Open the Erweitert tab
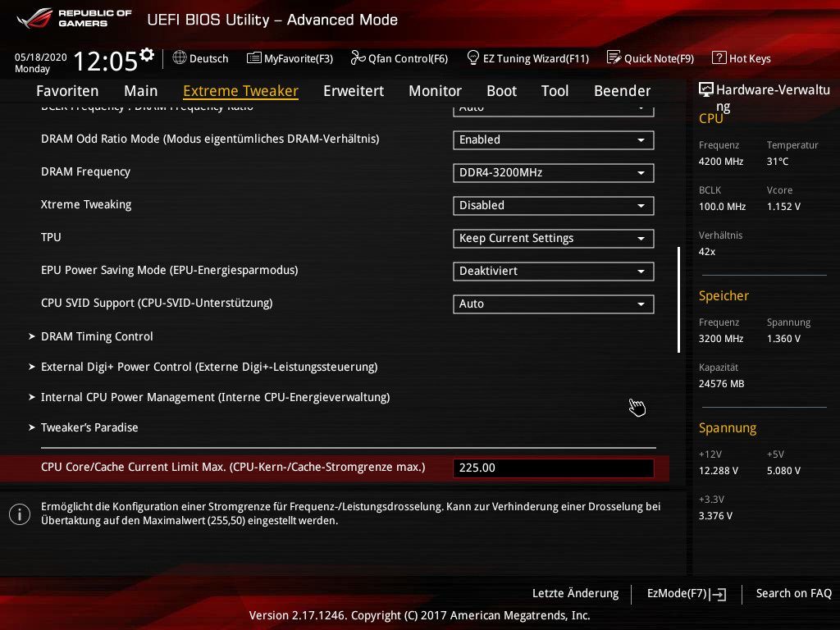The height and width of the screenshot is (630, 840). [x=354, y=91]
